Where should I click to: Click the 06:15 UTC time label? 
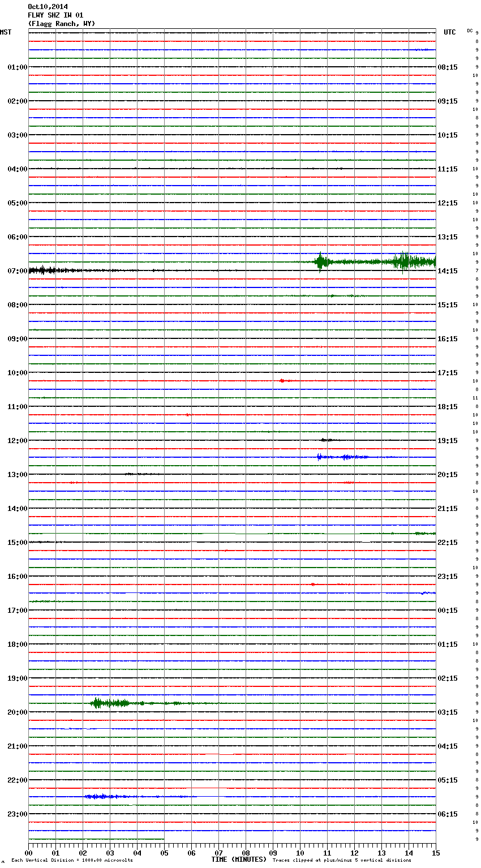(448, 814)
